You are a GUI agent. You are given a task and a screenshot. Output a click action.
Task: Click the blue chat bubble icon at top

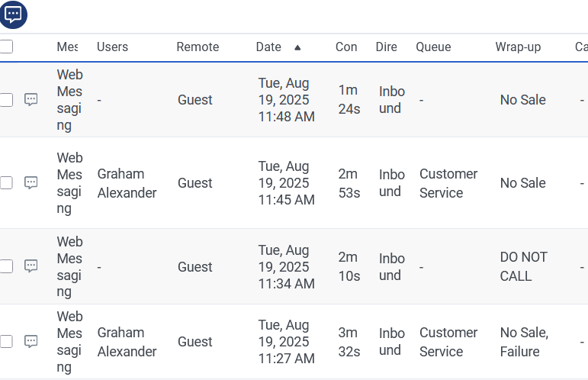point(14,14)
